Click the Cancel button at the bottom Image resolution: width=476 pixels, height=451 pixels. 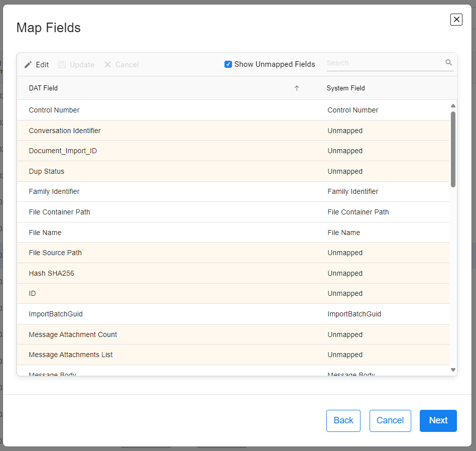[390, 420]
